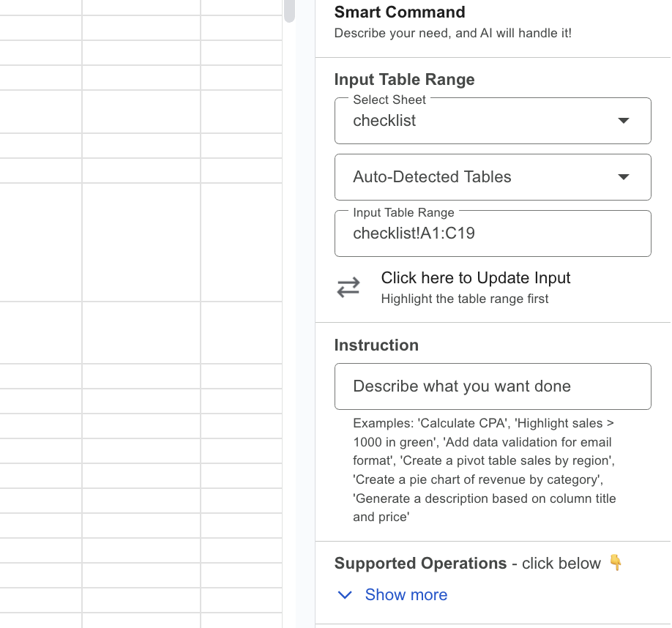Click the Instruction section title
This screenshot has width=672, height=628.
pyautogui.click(x=376, y=345)
